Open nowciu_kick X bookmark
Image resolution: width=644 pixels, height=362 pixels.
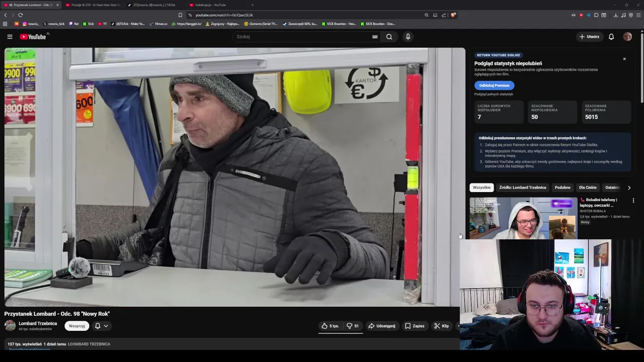(x=54, y=24)
